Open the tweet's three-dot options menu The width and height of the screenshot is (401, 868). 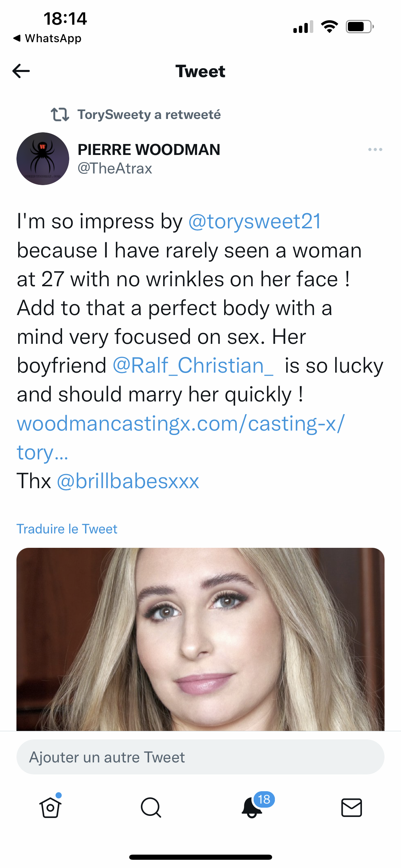click(x=375, y=149)
